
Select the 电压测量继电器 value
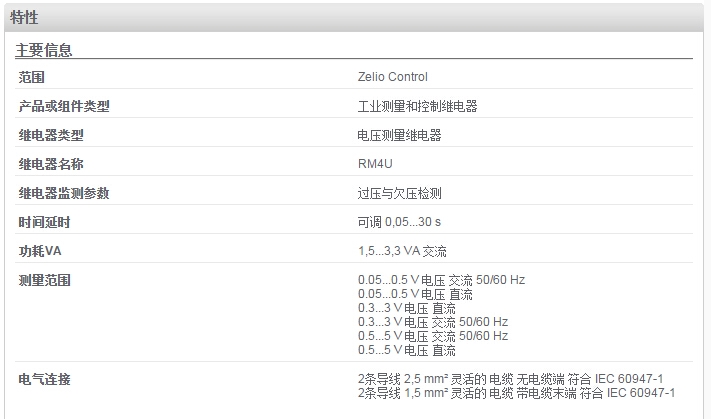tap(399, 135)
